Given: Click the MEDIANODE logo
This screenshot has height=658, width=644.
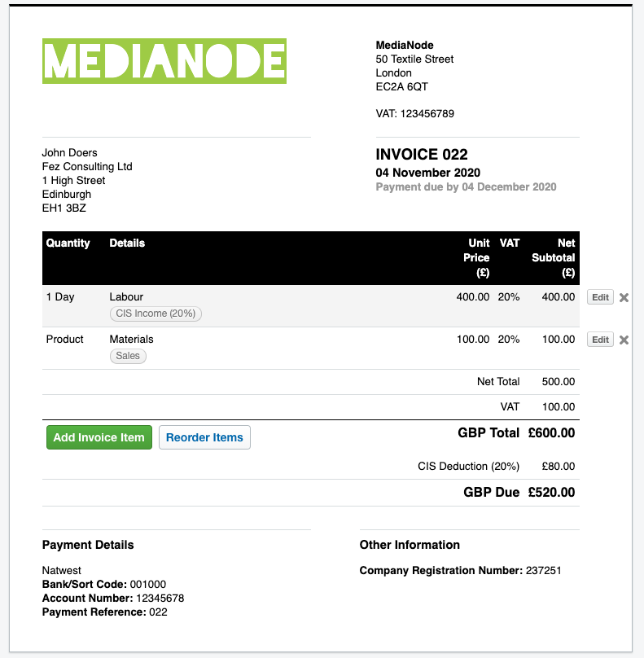Looking at the screenshot, I should (164, 61).
